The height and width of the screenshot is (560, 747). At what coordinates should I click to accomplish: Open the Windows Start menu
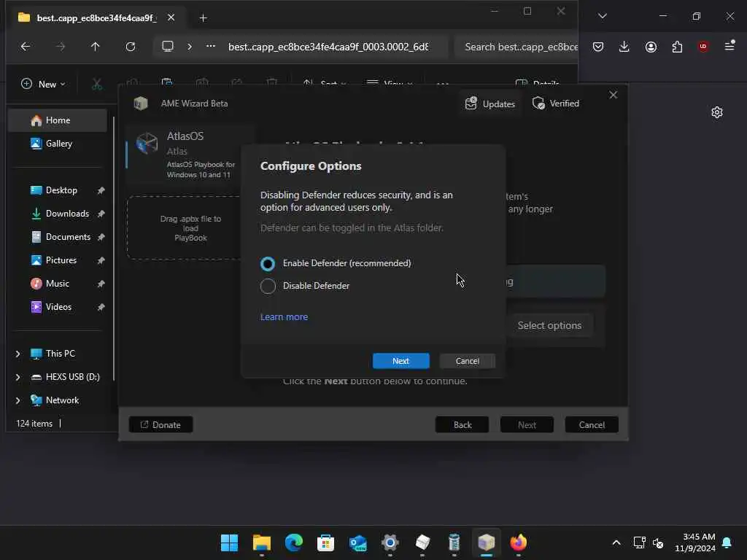(229, 542)
